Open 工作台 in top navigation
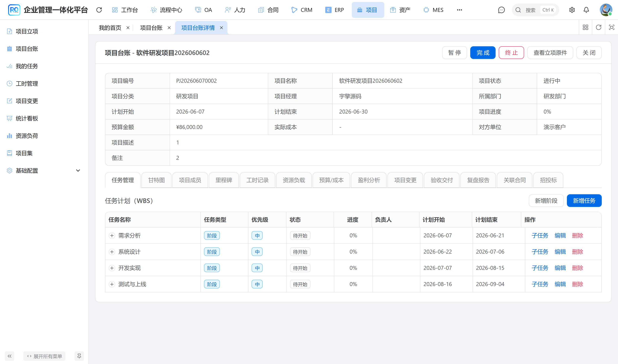The image size is (618, 364). tap(125, 10)
